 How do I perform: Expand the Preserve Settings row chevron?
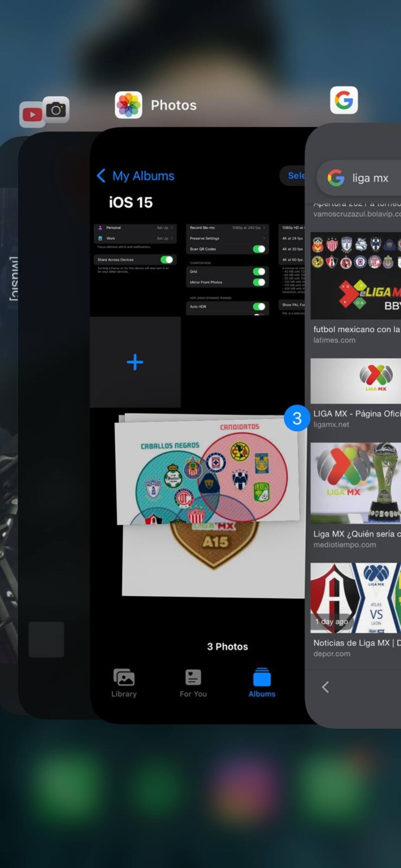pos(264,238)
